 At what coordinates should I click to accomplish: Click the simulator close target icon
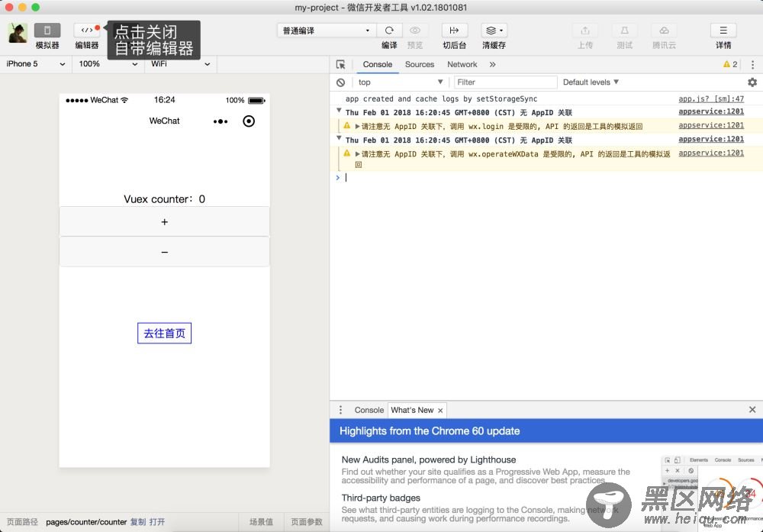pos(249,121)
